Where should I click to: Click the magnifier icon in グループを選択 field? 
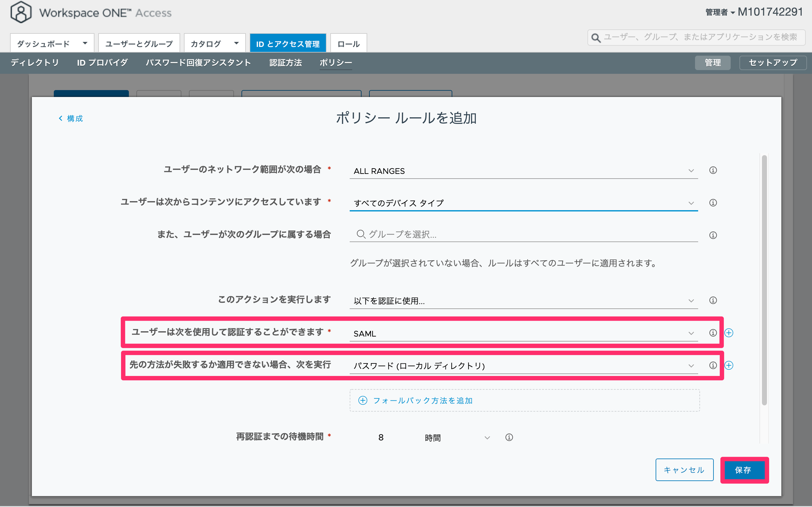click(x=361, y=234)
